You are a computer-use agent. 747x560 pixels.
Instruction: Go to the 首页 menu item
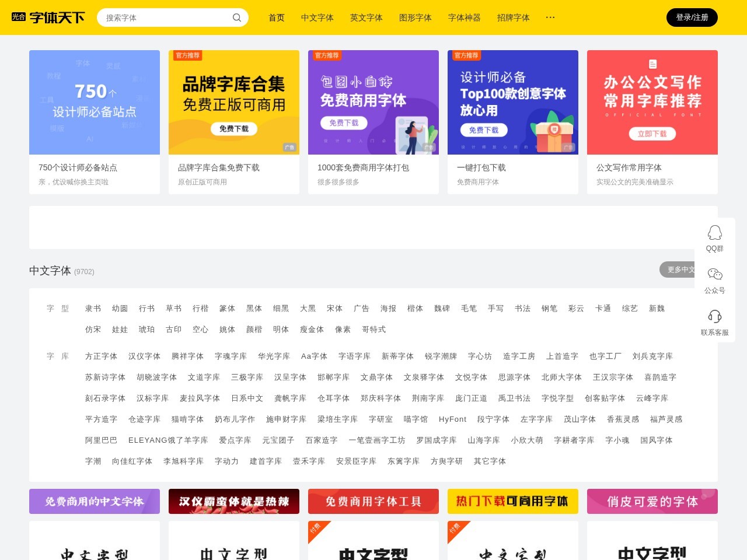(276, 17)
